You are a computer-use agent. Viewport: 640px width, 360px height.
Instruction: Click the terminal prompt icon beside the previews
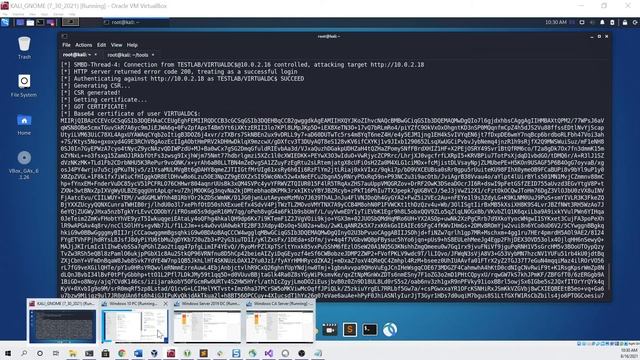(x=370, y=329)
